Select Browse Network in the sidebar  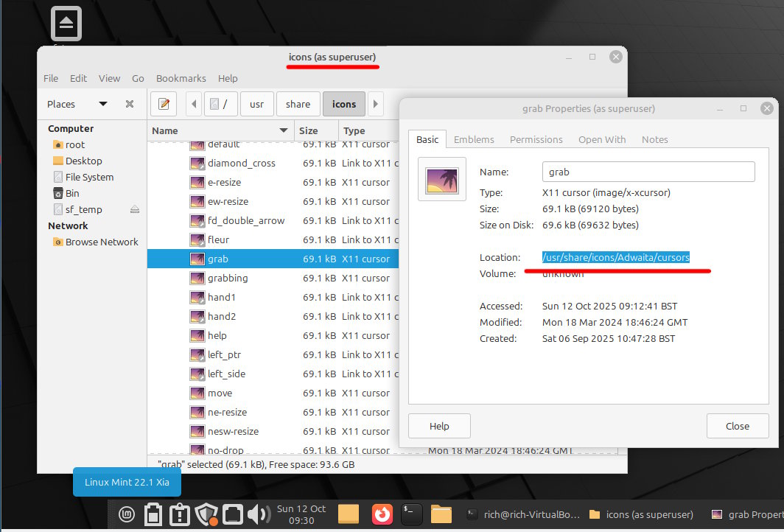(x=96, y=242)
